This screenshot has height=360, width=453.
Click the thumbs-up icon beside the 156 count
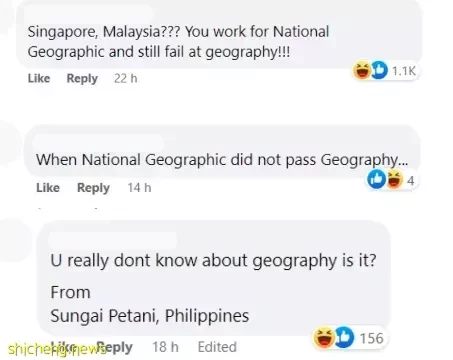(x=344, y=337)
